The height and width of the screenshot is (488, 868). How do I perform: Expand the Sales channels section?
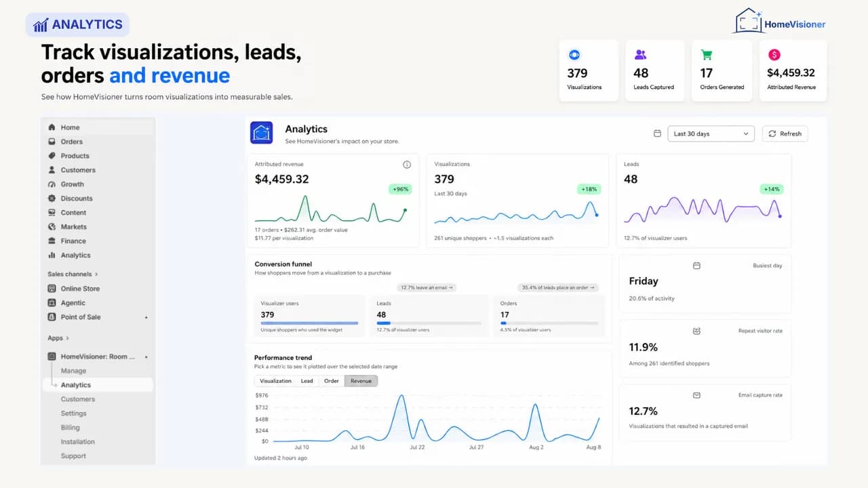(x=73, y=274)
